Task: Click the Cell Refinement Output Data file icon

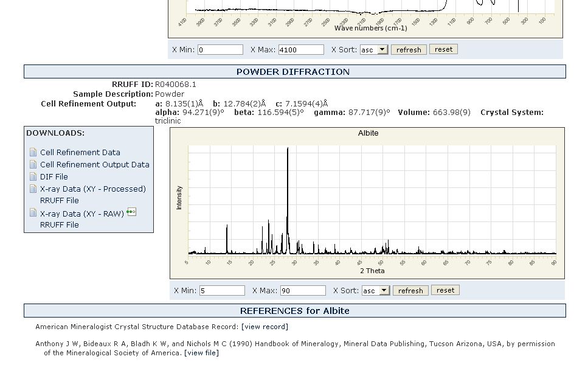Action: (33, 164)
